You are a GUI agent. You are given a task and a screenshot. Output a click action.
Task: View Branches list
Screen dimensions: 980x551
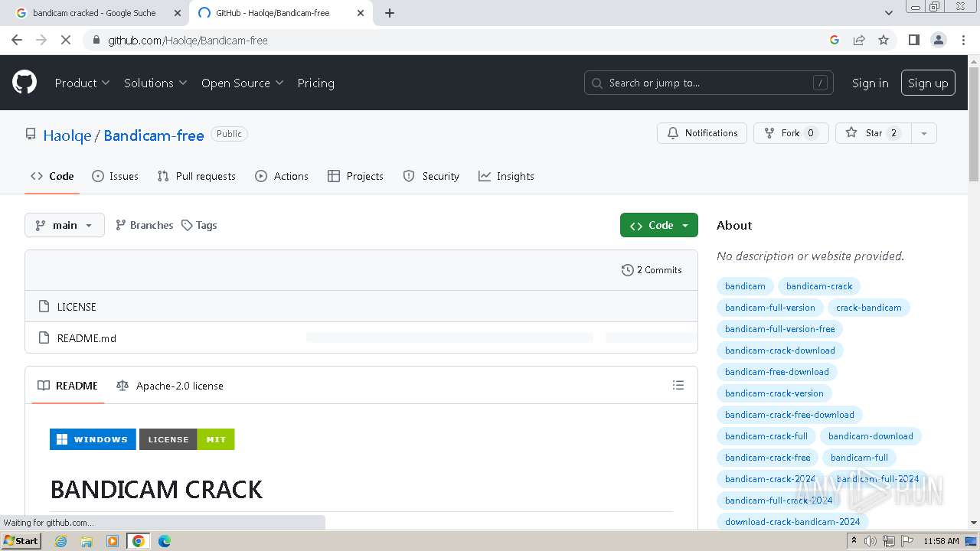point(144,225)
